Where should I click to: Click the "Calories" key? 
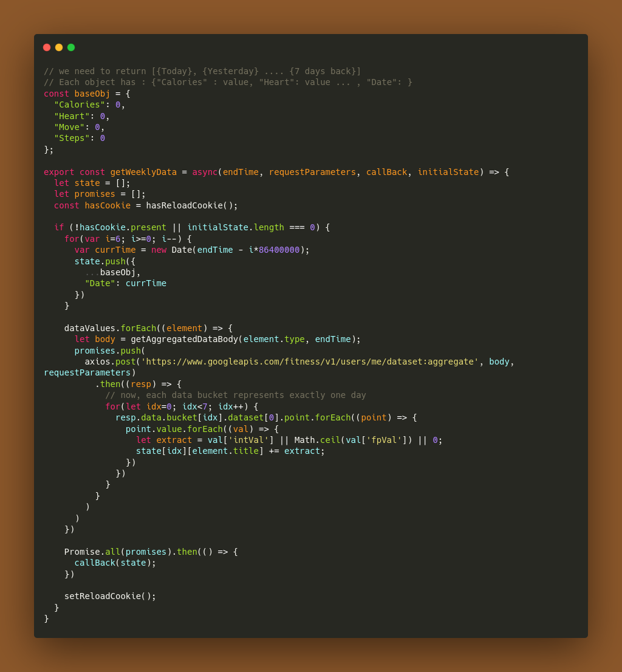(80, 105)
